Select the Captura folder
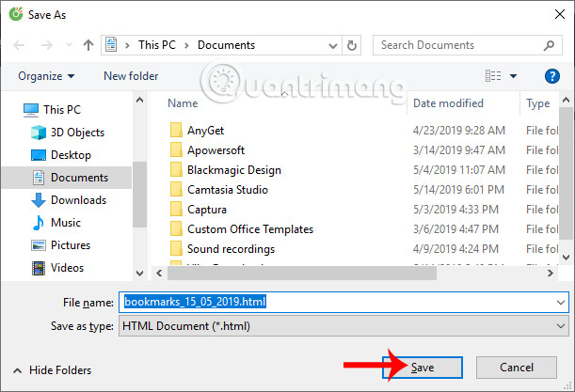Screen dimensions: 575x392 click(x=207, y=210)
